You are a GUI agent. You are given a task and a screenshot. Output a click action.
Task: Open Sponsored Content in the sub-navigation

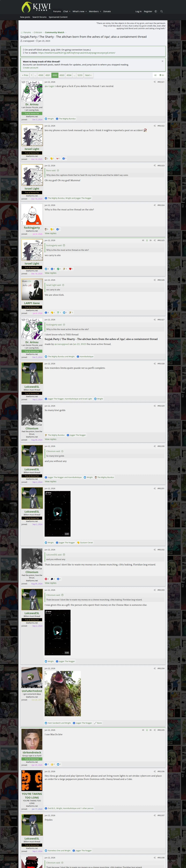(x=58, y=17)
